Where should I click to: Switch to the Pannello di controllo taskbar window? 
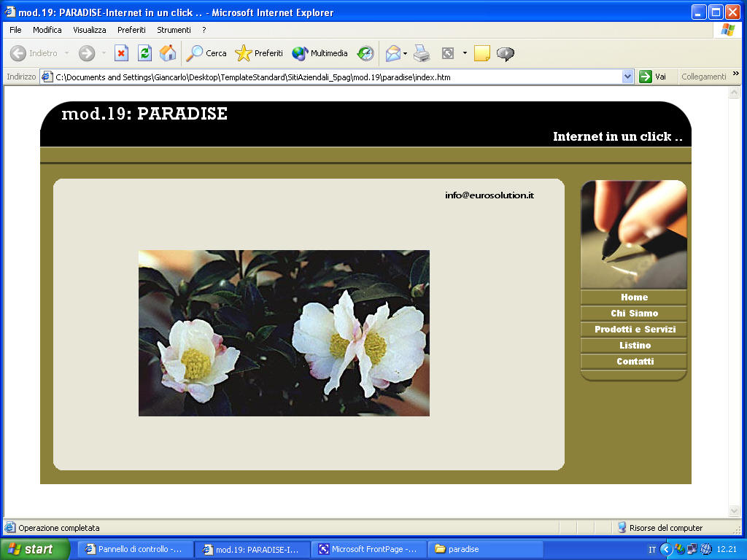click(136, 549)
